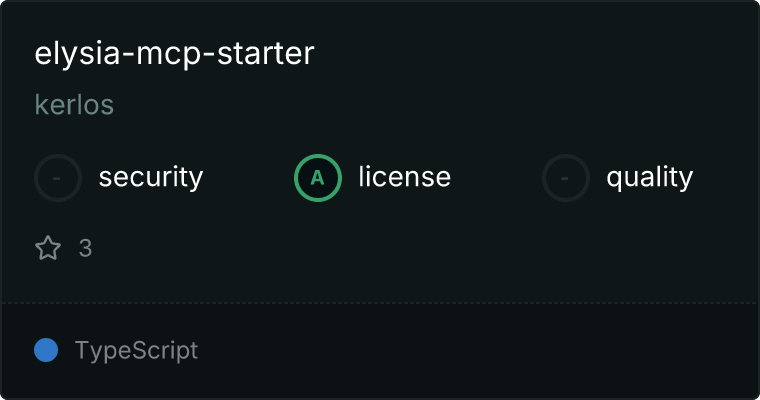Select the TypeScript language label
Image resolution: width=760 pixels, height=400 pixels.
point(136,350)
